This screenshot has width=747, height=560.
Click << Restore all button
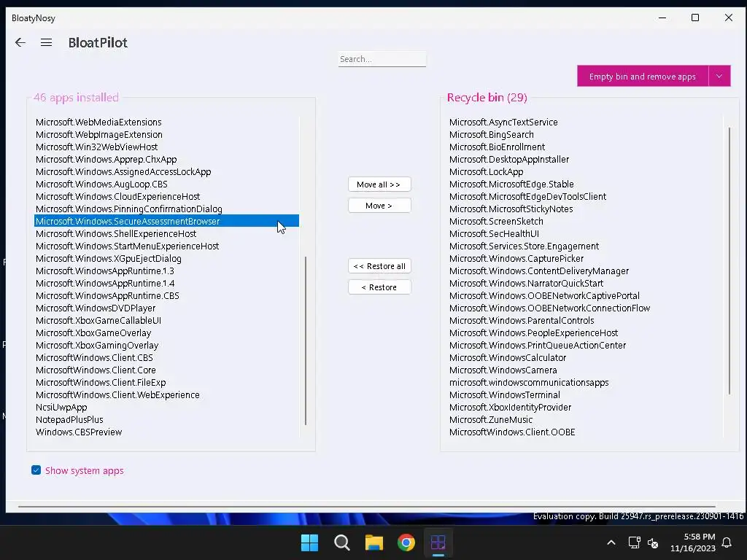(x=379, y=266)
